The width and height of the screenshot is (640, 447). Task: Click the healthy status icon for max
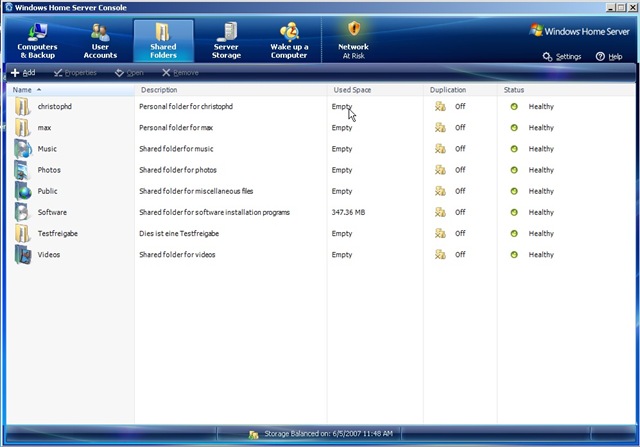(x=514, y=128)
